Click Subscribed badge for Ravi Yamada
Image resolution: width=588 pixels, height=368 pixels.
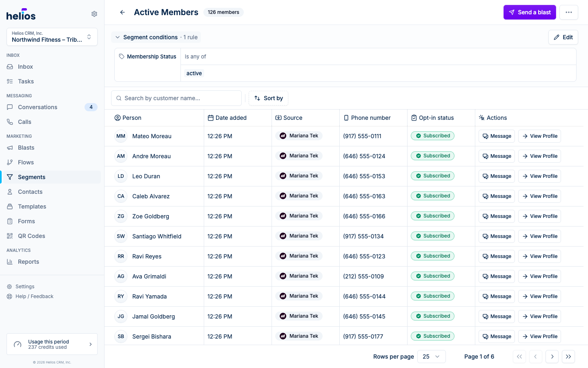click(432, 296)
